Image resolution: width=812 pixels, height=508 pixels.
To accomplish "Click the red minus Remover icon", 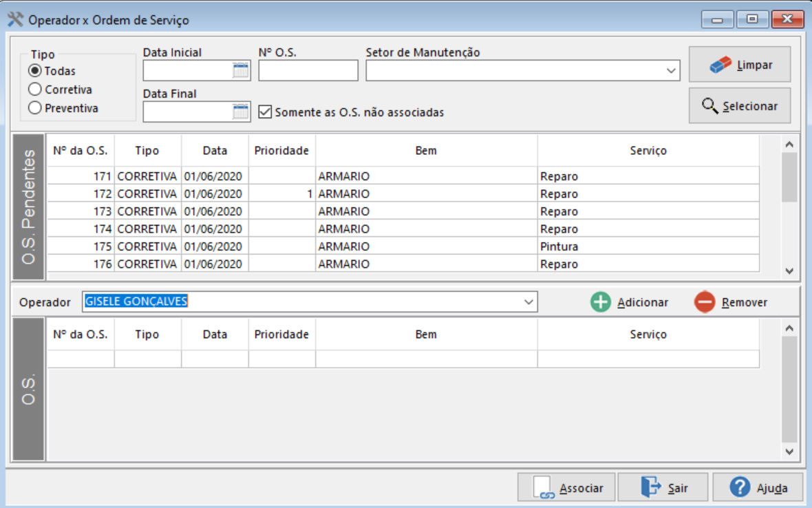I will (705, 302).
